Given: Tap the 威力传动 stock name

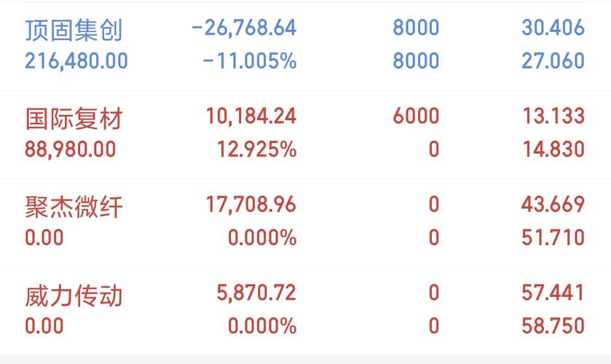Looking at the screenshot, I should (x=74, y=296).
